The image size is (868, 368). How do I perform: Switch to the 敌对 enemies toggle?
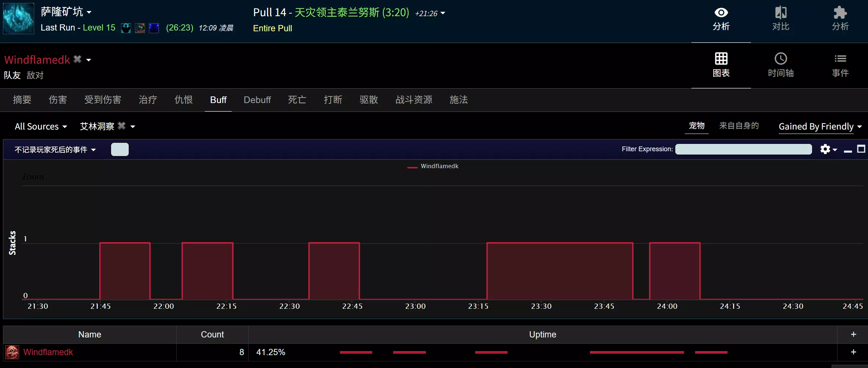35,75
